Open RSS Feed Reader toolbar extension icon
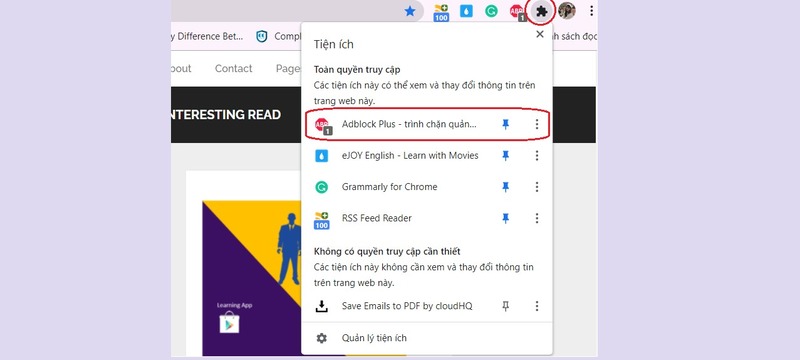Viewport: 800px width, 360px height. (441, 12)
